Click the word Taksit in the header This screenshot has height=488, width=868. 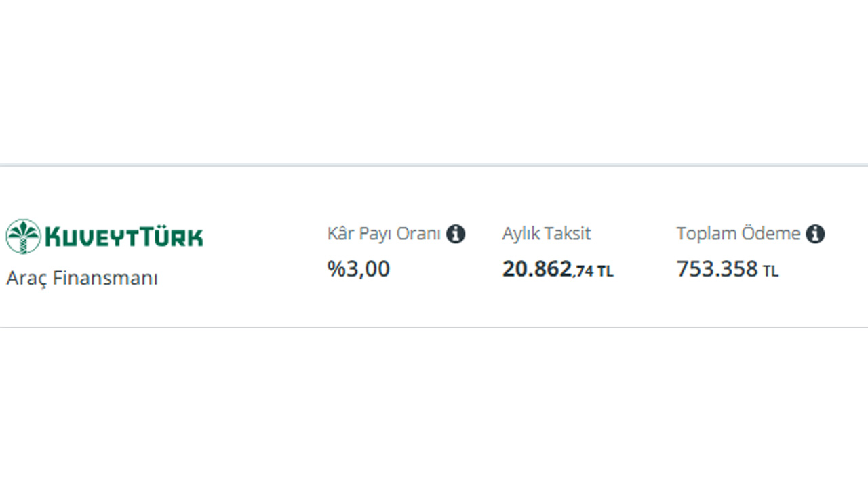pos(568,234)
